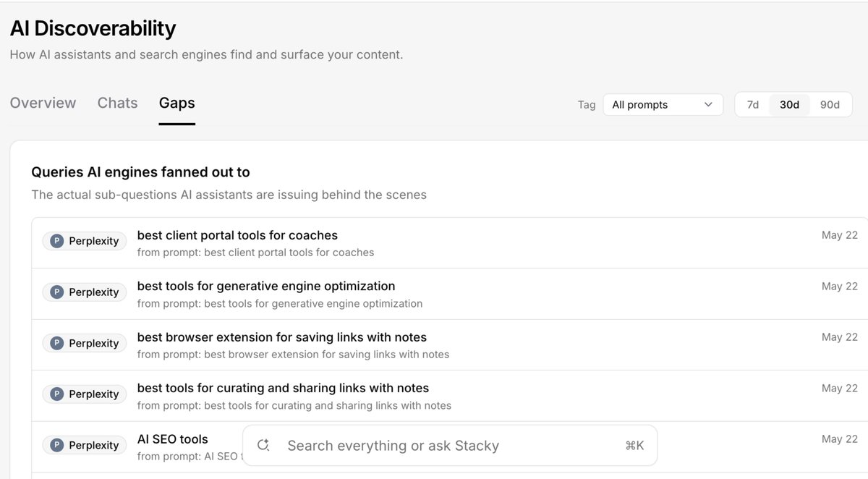Click Perplexity icon in generative engine row

[56, 292]
